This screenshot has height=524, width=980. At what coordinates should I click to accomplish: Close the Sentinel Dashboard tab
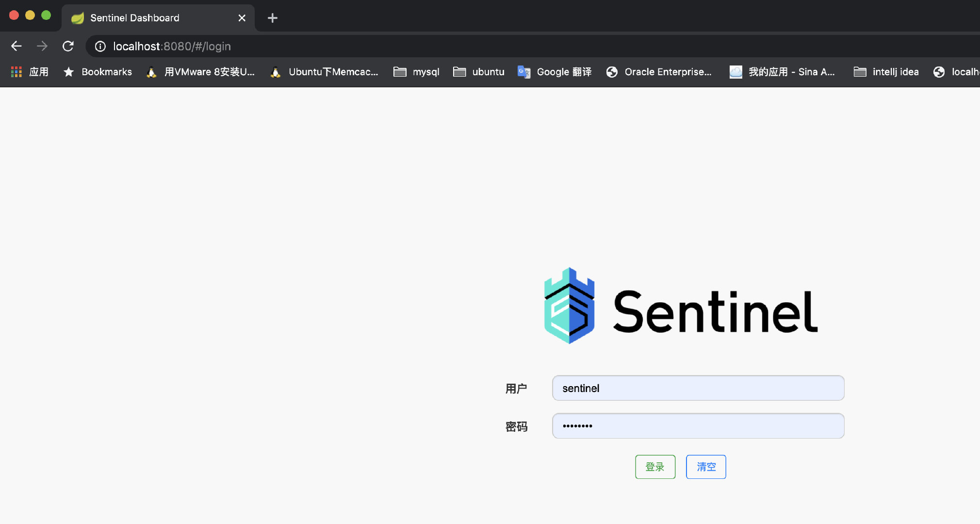point(242,18)
